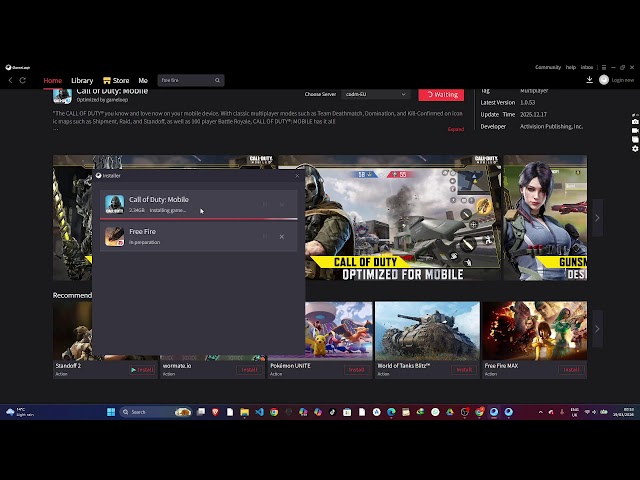Pause the Free Fire download
The image size is (640, 480).
(265, 236)
